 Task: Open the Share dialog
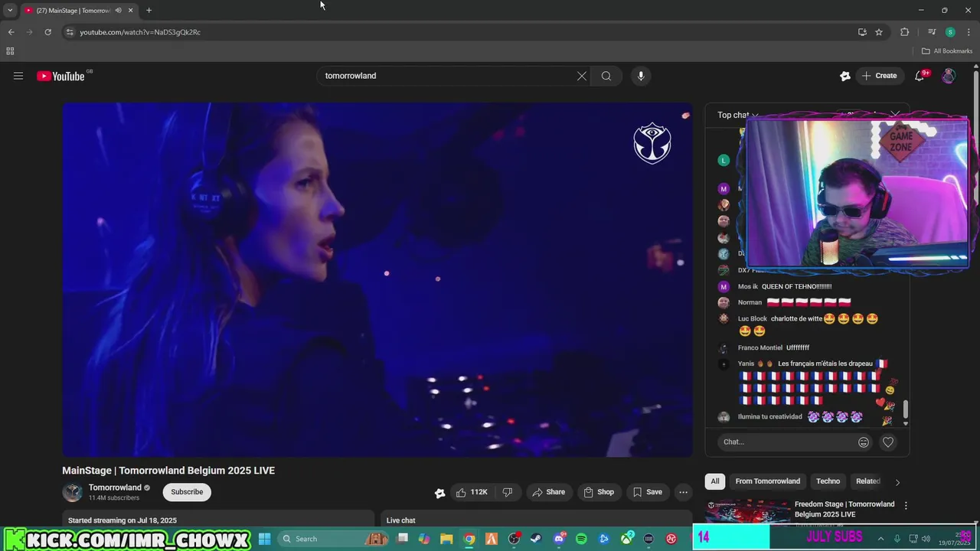(549, 492)
